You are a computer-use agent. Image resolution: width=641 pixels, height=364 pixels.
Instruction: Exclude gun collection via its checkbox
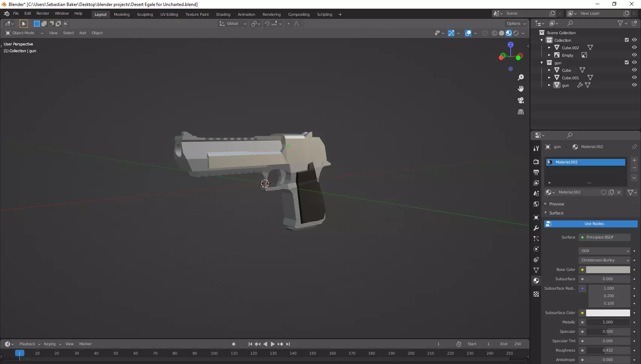point(627,62)
